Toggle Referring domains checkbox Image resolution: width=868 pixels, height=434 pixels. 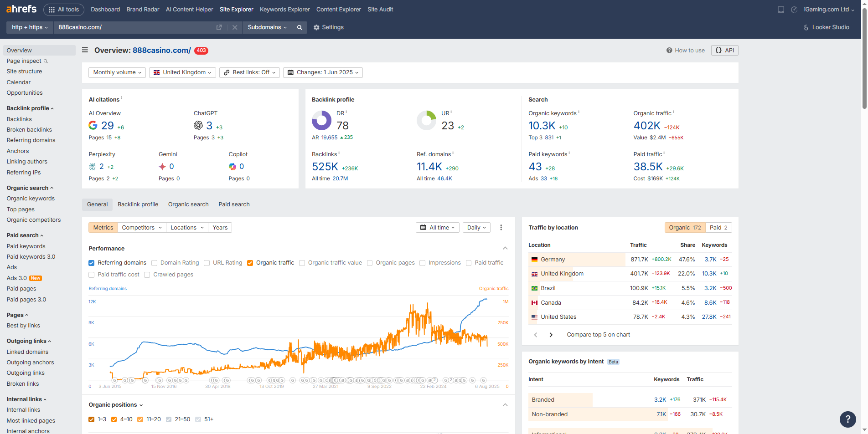click(x=92, y=263)
